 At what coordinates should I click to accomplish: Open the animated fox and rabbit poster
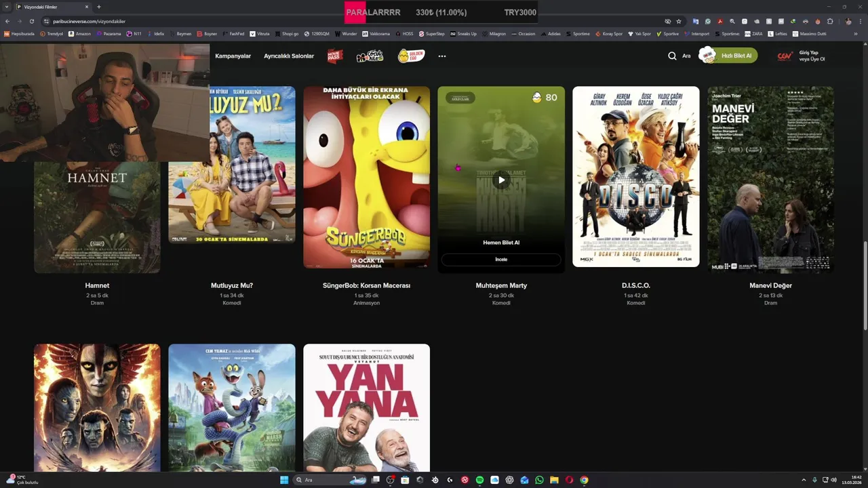232,407
